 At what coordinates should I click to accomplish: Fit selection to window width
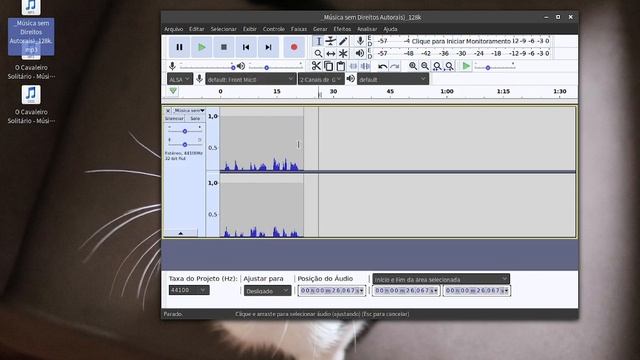click(437, 66)
